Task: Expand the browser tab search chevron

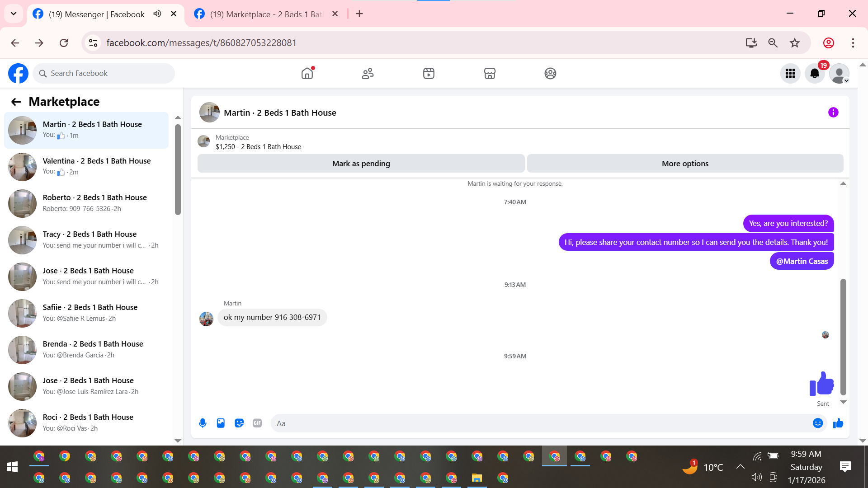Action: pos(14,14)
